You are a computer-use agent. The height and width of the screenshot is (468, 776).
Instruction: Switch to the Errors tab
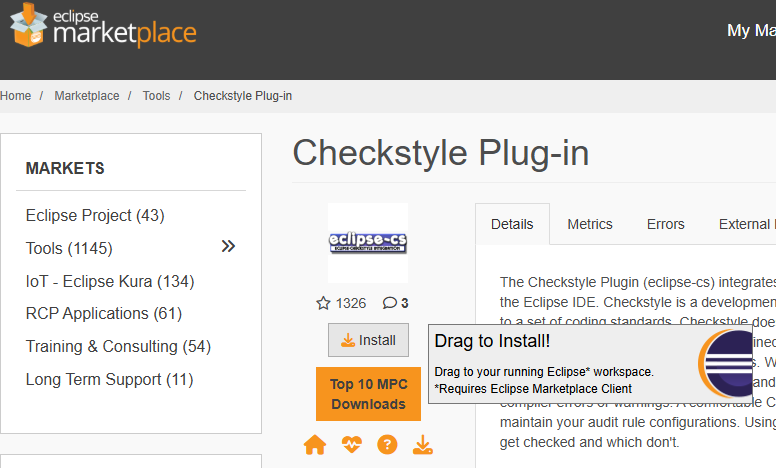click(x=666, y=224)
